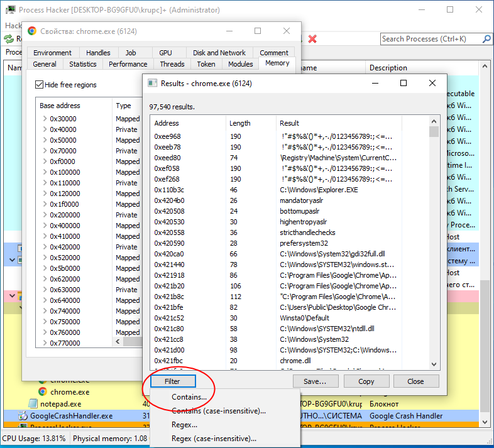Open the Handles tab

[x=98, y=53]
